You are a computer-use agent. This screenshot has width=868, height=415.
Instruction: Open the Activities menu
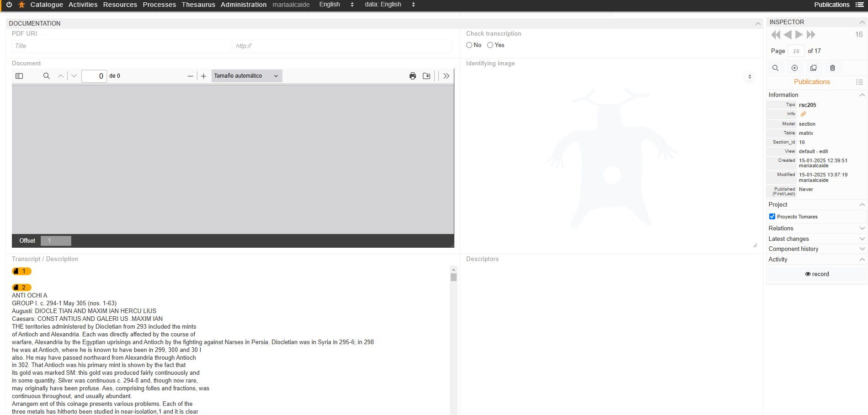tap(83, 5)
